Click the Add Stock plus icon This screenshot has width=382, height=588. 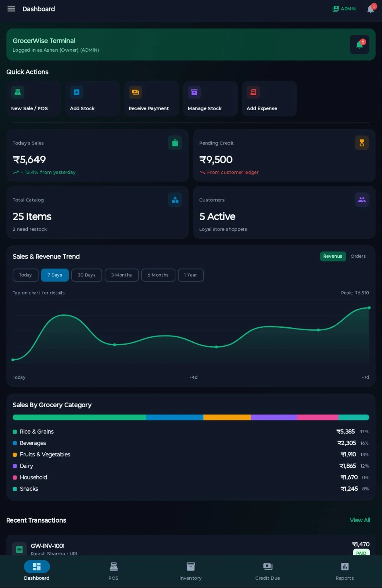click(x=76, y=92)
